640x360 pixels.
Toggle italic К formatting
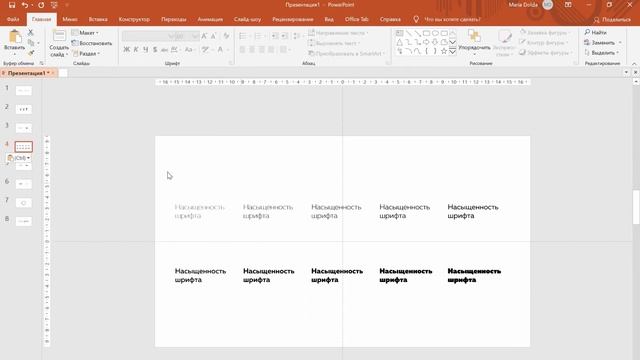[136, 49]
